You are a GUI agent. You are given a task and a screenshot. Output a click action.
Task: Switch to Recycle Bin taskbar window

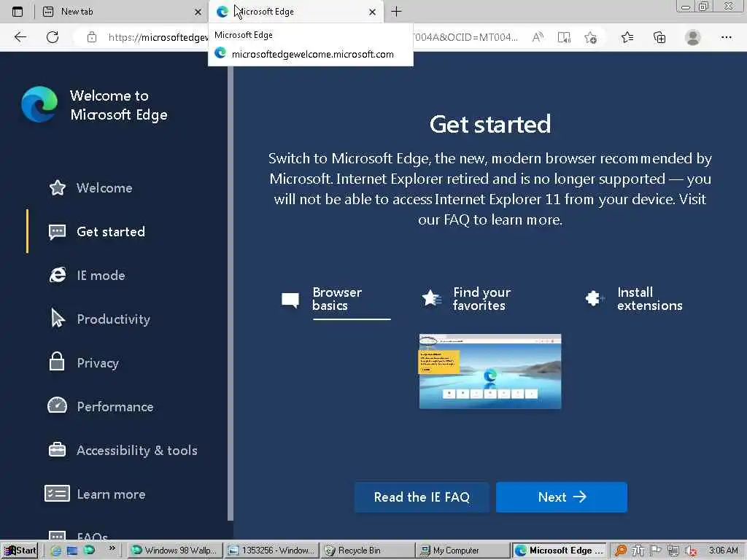368,551
